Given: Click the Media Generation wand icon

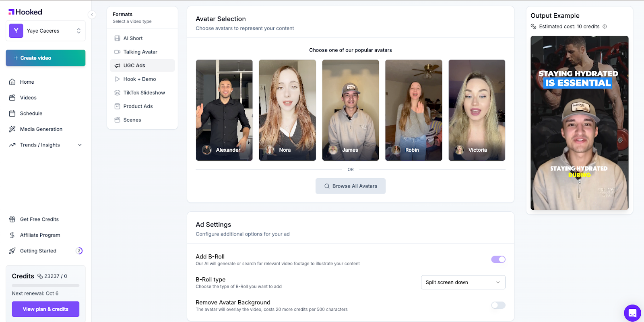Looking at the screenshot, I should coord(12,129).
